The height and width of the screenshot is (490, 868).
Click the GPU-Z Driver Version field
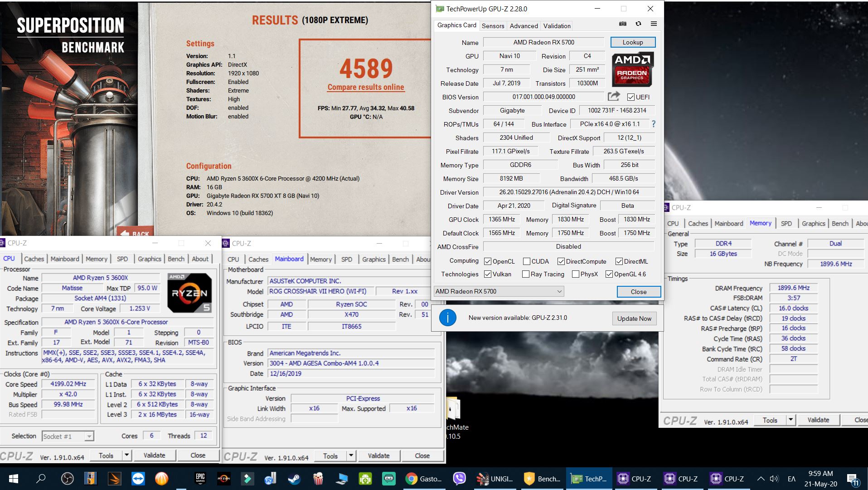[x=569, y=192]
